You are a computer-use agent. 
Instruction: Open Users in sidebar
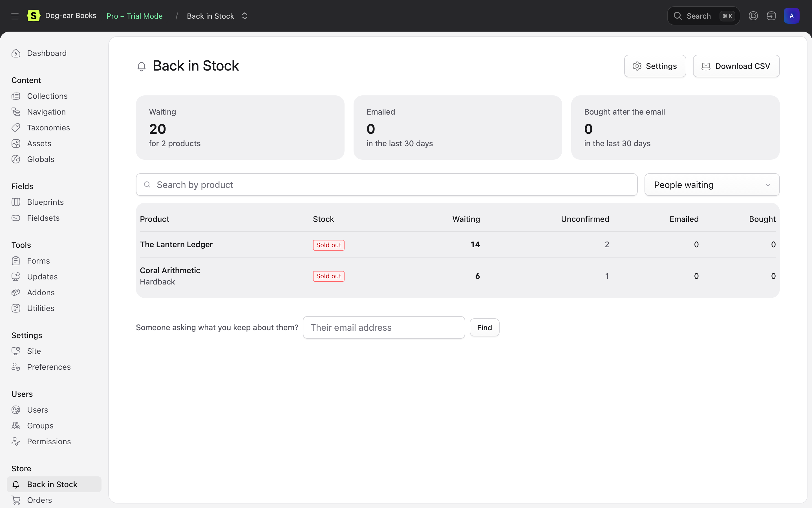[x=37, y=410]
